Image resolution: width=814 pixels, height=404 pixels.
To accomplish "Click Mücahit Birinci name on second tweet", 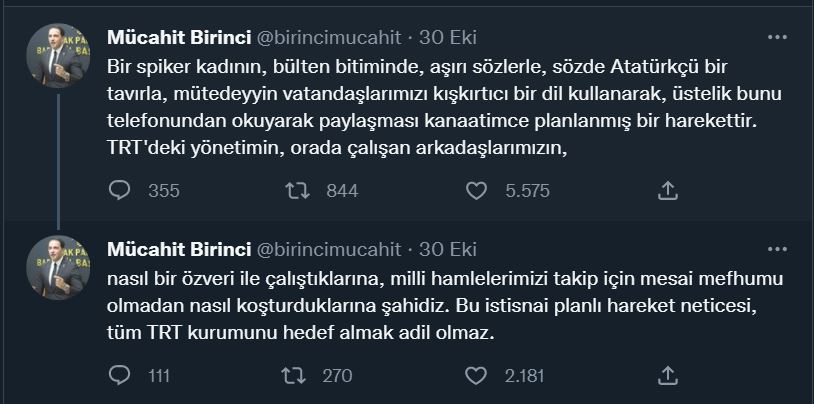I will (x=179, y=249).
